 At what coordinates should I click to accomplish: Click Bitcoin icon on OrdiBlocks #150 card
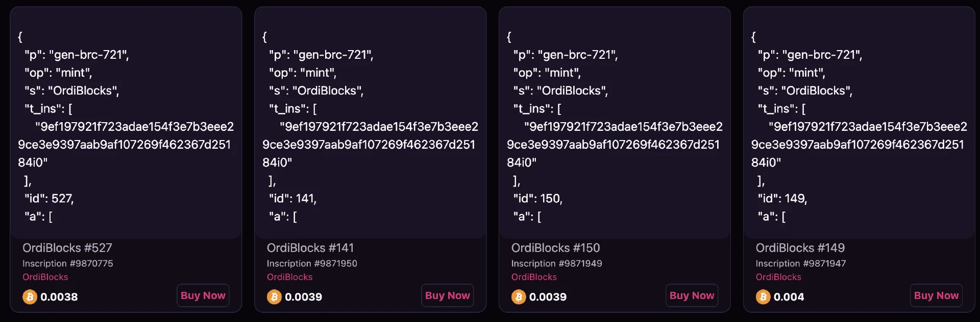click(x=519, y=297)
